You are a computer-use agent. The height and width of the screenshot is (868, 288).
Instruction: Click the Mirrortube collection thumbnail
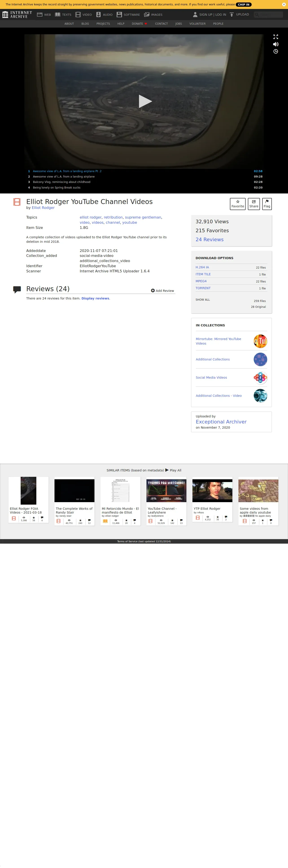[260, 341]
